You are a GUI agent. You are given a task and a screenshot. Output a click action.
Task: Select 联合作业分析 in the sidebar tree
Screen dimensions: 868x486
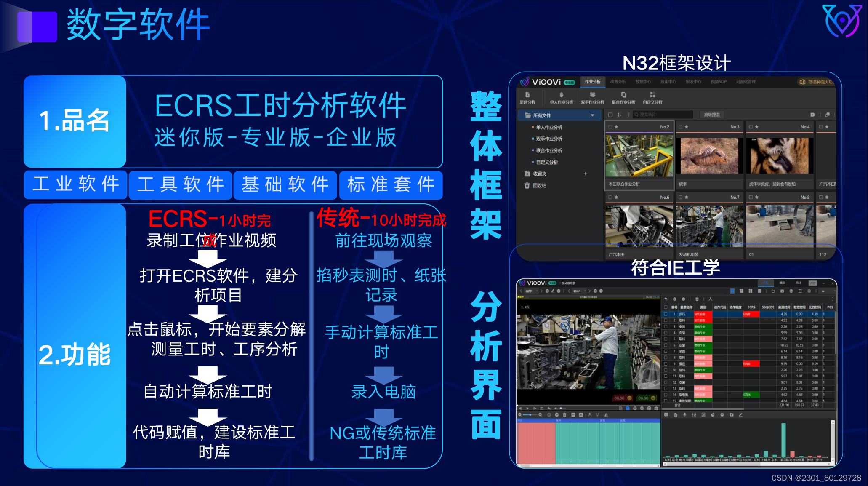(x=549, y=150)
